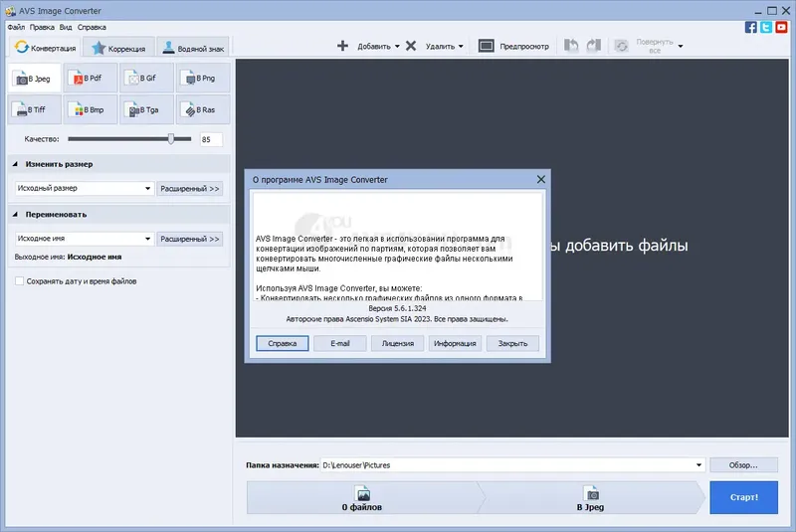Image resolution: width=796 pixels, height=532 pixels.
Task: Close the 'О программе' dialog with X
Action: pos(541,179)
